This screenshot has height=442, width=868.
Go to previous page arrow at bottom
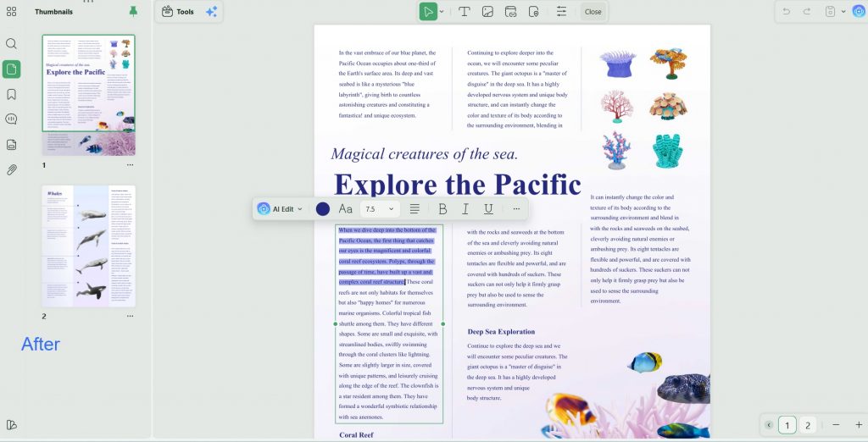click(x=769, y=425)
